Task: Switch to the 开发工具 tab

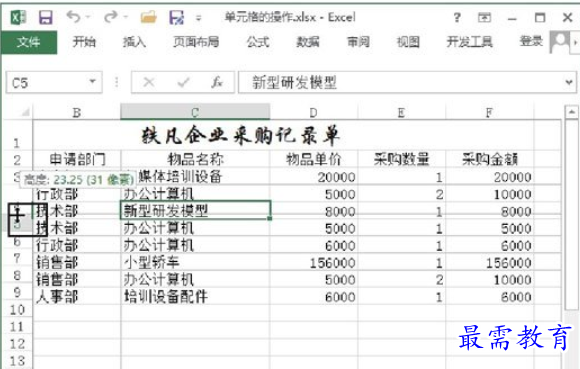Action: [x=470, y=42]
